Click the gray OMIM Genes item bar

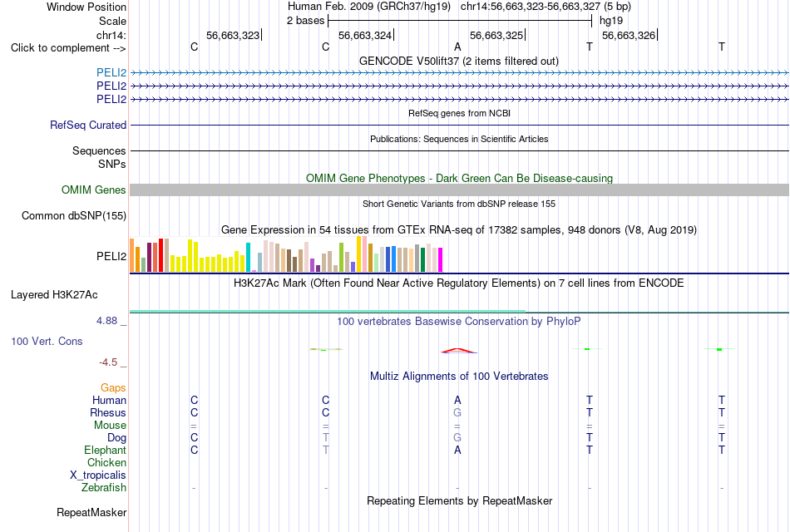[459, 190]
